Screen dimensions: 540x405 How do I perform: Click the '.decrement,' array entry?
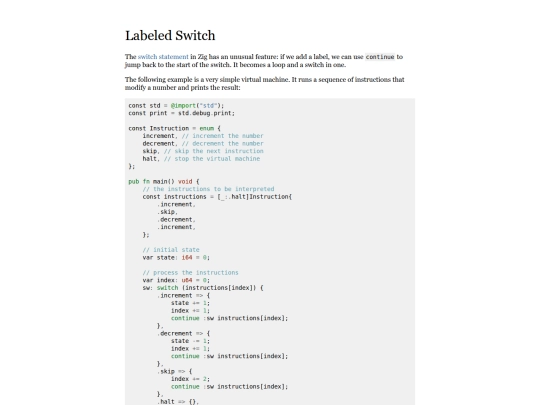coord(176,219)
